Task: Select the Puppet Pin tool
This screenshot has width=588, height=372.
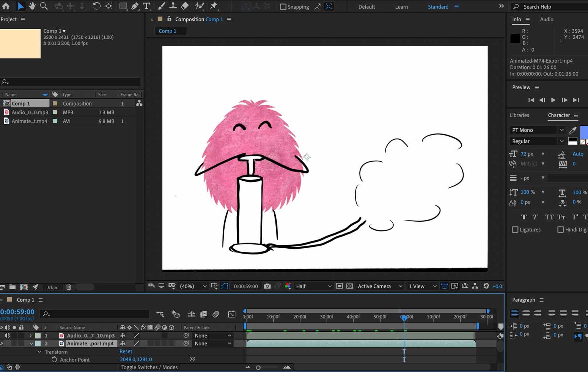Action: point(214,6)
